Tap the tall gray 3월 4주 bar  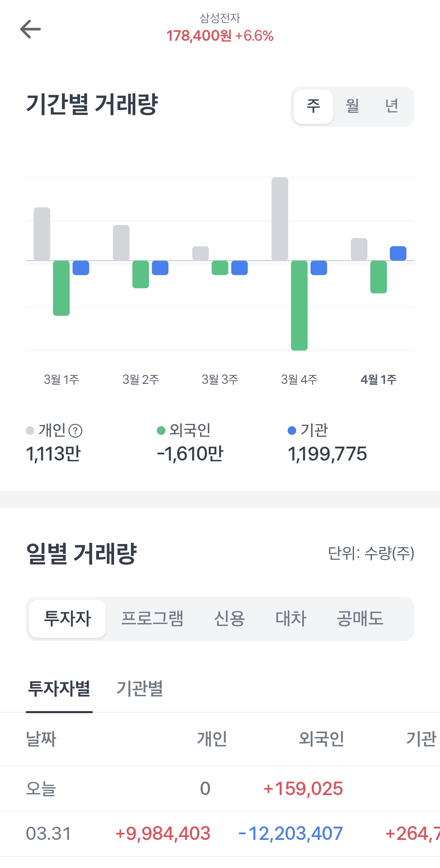pos(280,219)
